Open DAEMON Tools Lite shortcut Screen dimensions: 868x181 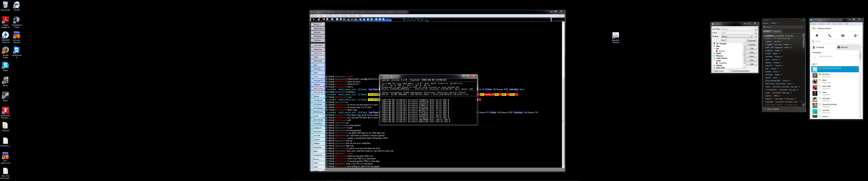click(5, 37)
